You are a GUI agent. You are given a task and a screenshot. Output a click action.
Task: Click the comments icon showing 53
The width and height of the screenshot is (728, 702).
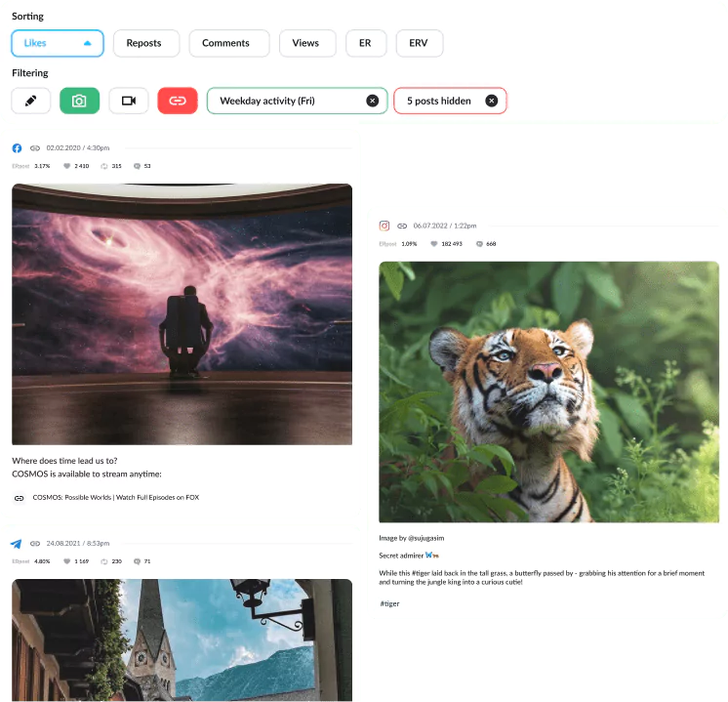pyautogui.click(x=137, y=166)
